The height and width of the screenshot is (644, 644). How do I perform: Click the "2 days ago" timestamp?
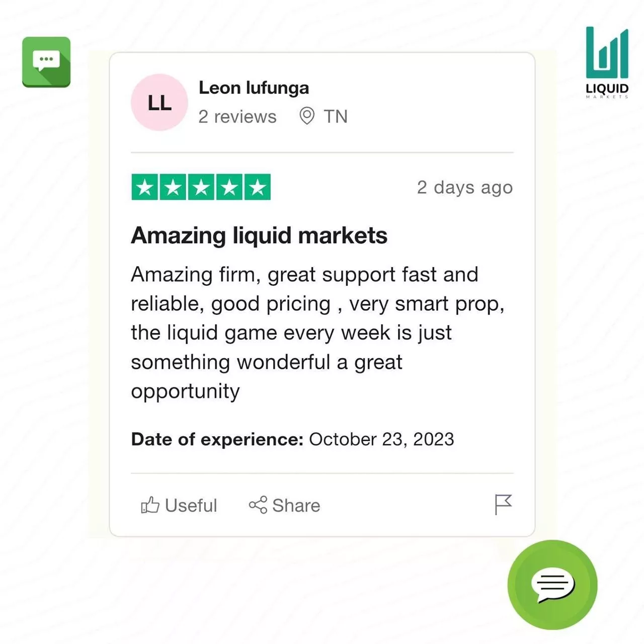point(464,187)
